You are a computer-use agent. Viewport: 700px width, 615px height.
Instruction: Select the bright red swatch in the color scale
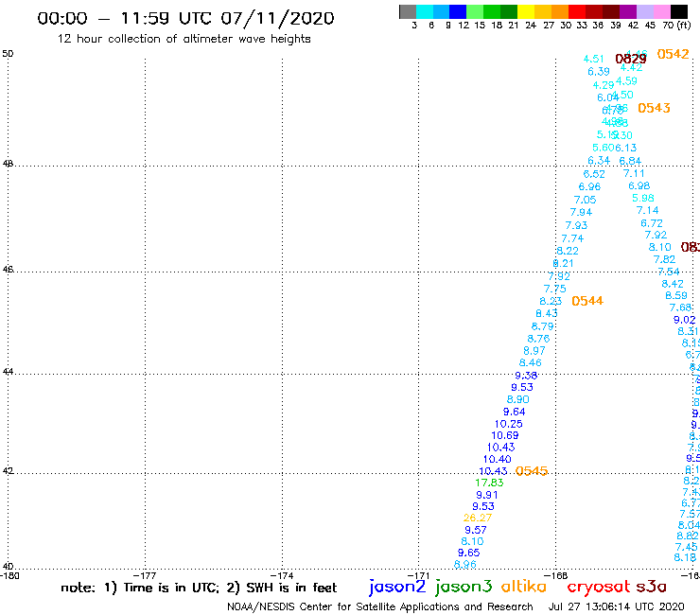pyautogui.click(x=577, y=11)
